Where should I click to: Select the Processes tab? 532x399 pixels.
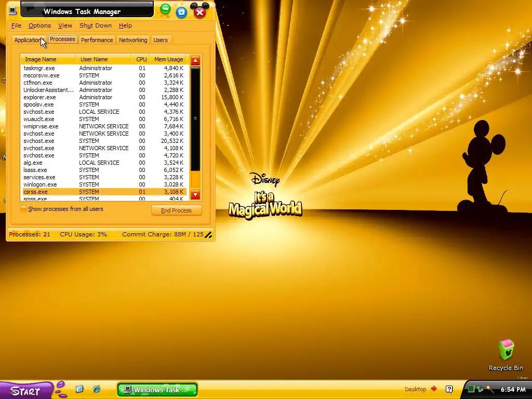62,39
